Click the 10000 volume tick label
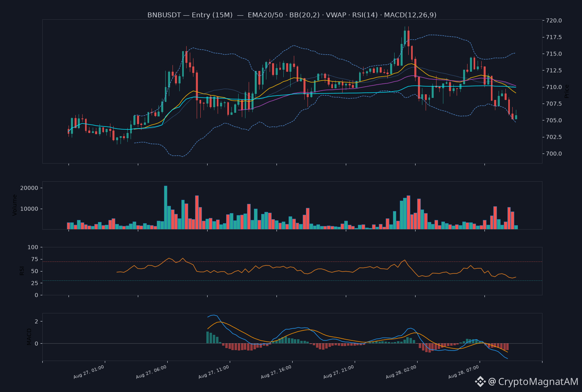The image size is (582, 392). pyautogui.click(x=29, y=209)
